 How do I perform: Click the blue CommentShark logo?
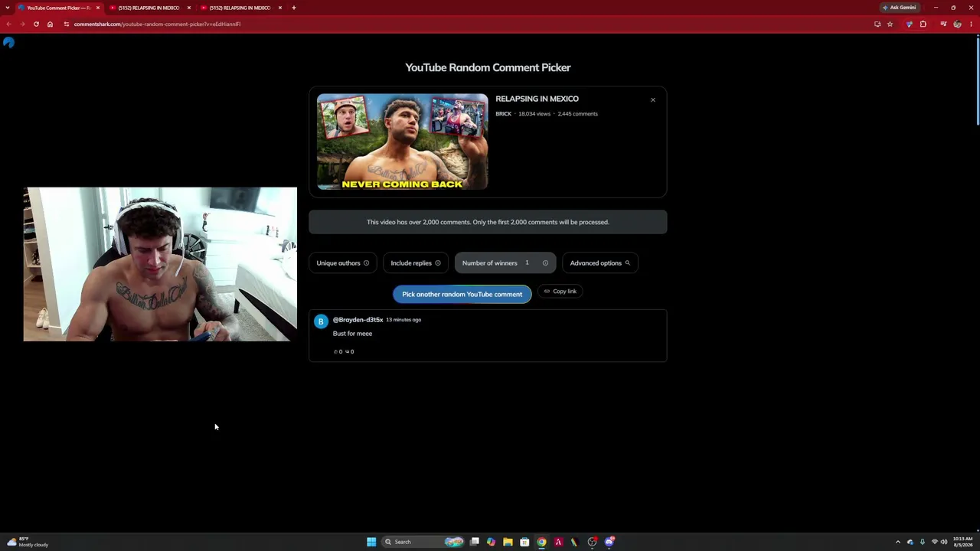8,43
